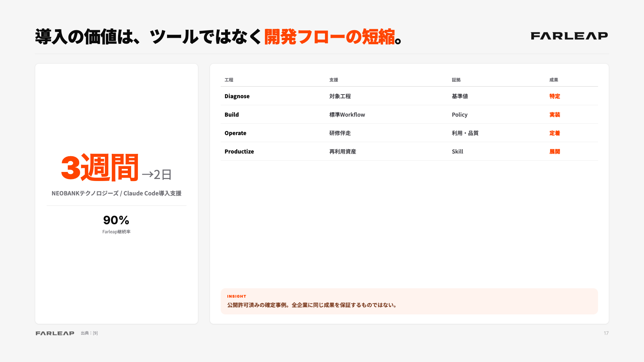Screen dimensions: 644x362
Task: Click the 基準値 cell
Action: (460, 96)
